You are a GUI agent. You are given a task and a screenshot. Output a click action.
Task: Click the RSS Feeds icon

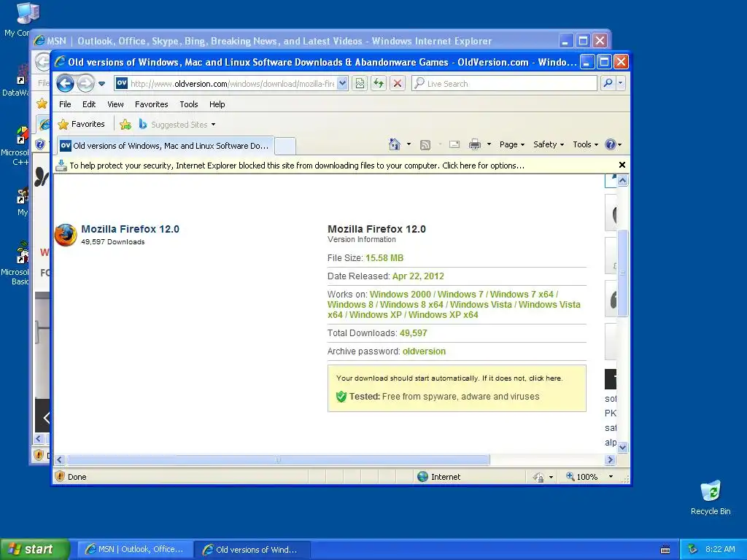pyautogui.click(x=425, y=145)
